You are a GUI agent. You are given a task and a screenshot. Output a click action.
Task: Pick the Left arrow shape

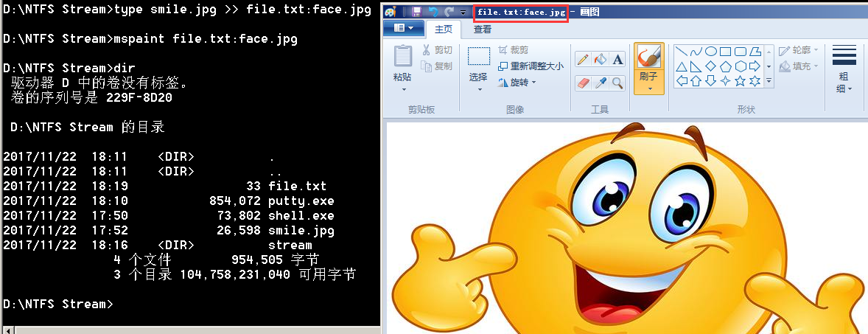tap(682, 81)
